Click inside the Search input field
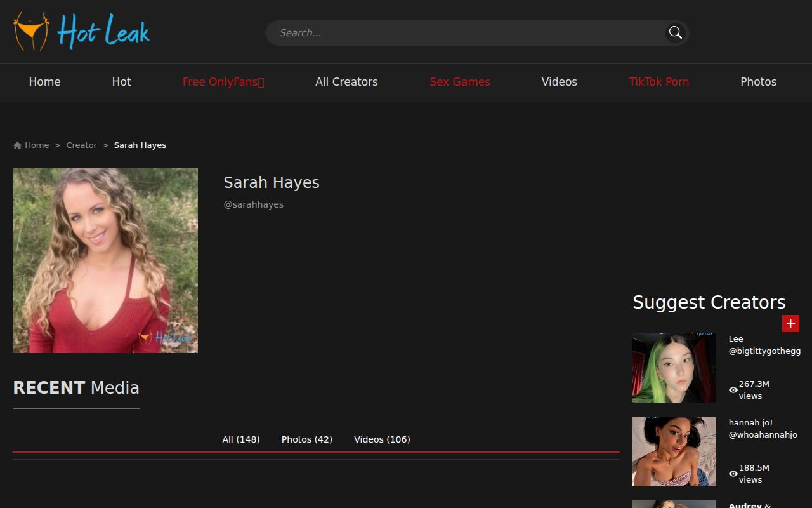The height and width of the screenshot is (508, 812). pyautogui.click(x=444, y=32)
